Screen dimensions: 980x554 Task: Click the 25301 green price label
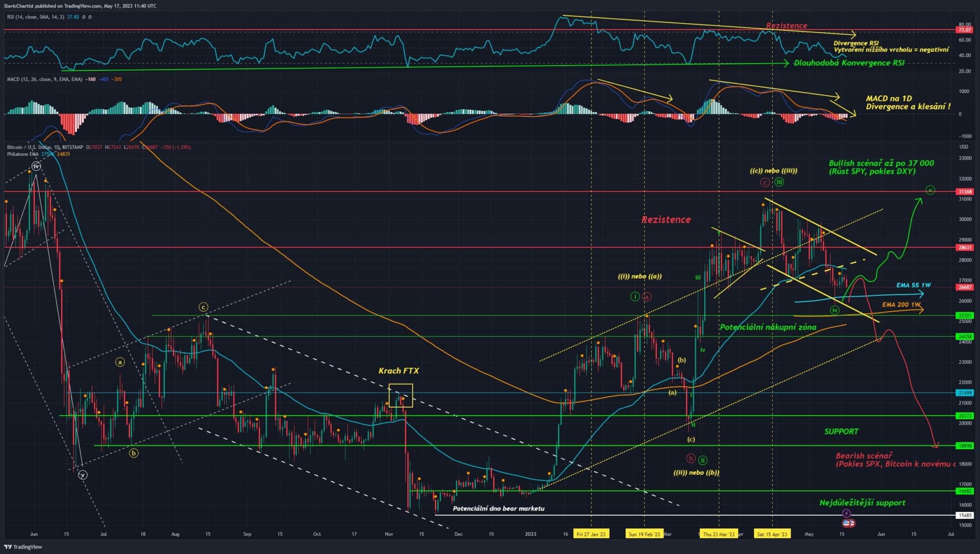point(965,315)
